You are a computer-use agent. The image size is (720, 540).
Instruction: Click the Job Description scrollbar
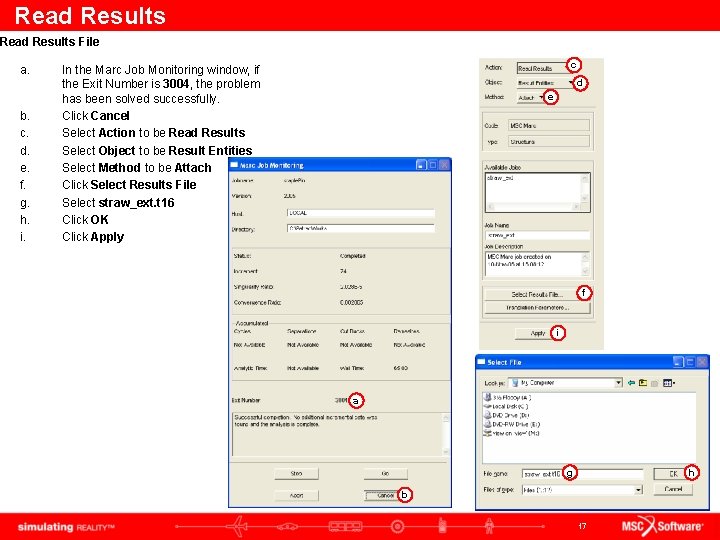click(585, 264)
